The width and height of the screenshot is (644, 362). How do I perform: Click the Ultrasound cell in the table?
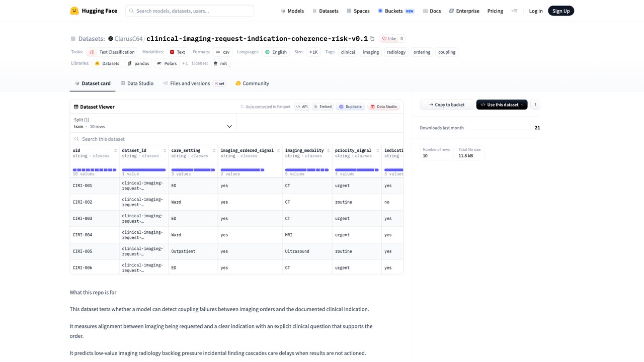(x=307, y=251)
